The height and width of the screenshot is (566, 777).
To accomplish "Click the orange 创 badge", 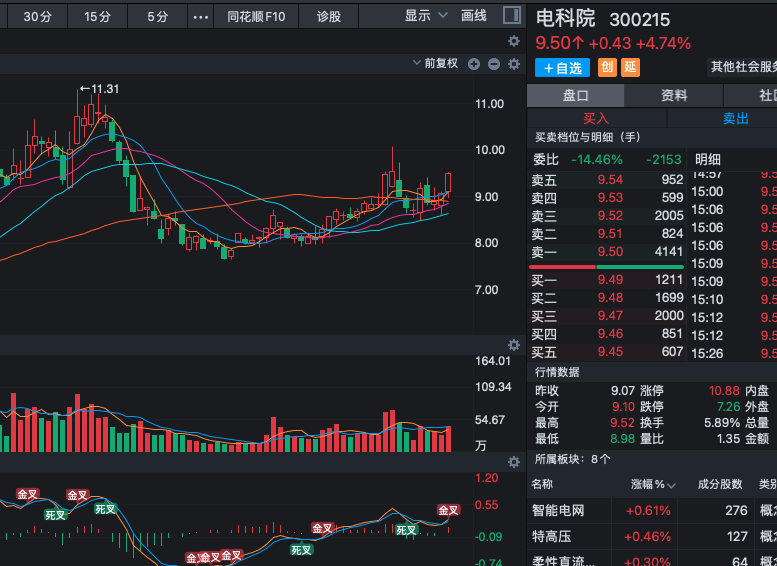I will pyautogui.click(x=607, y=67).
